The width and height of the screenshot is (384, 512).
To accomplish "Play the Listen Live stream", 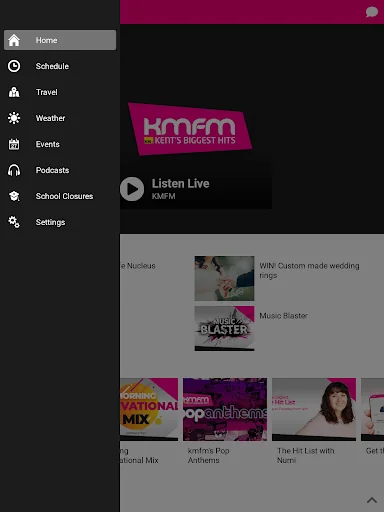I will coord(132,189).
